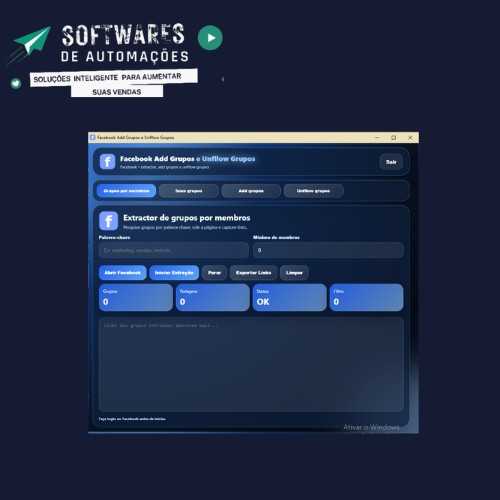Click Iniciar Extração button
The width and height of the screenshot is (500, 500).
[x=174, y=273]
